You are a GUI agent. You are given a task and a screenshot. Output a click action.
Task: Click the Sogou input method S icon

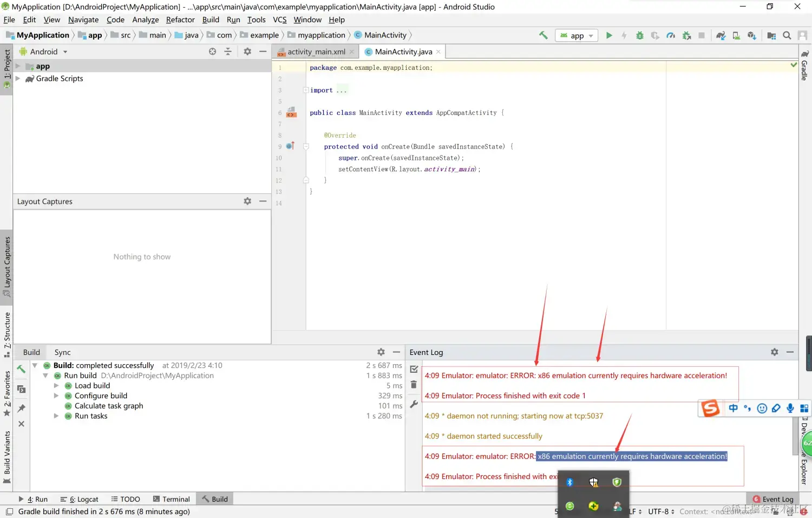(x=710, y=408)
